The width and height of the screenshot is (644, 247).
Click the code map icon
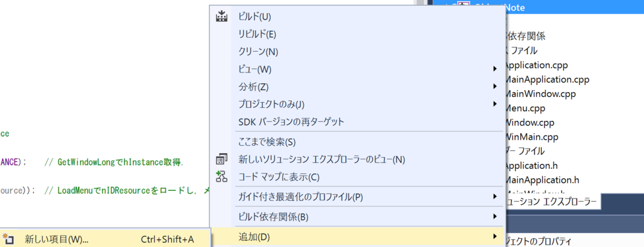[x=221, y=177]
